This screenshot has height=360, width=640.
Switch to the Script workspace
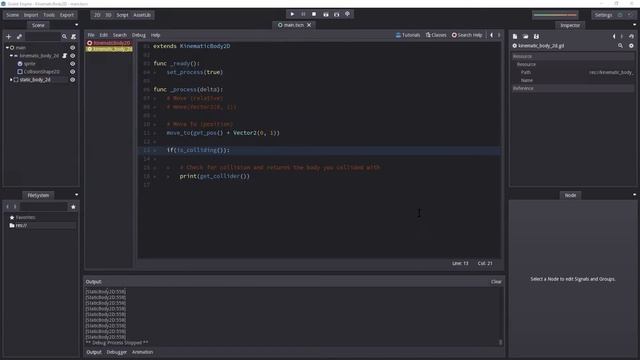[122, 15]
